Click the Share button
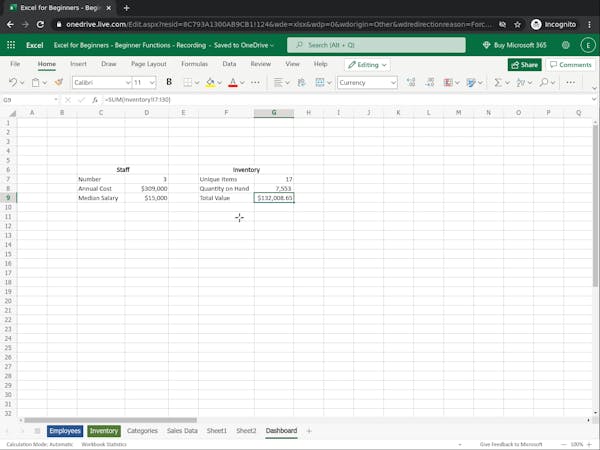The width and height of the screenshot is (600, 450). point(525,65)
